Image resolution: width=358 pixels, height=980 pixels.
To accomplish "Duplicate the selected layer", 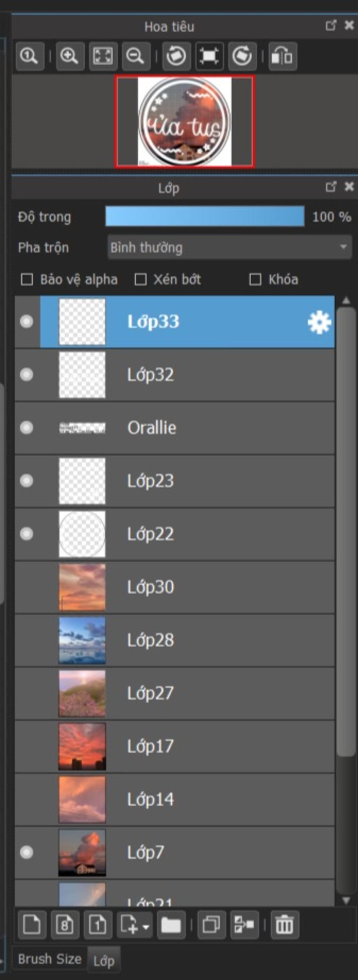I will (212, 924).
